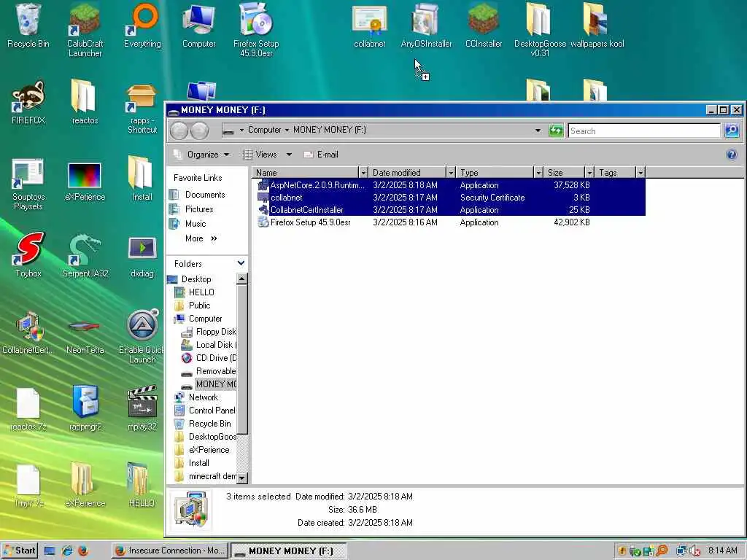Select the NeonTetra desktop icon
The image size is (747, 560).
click(85, 335)
